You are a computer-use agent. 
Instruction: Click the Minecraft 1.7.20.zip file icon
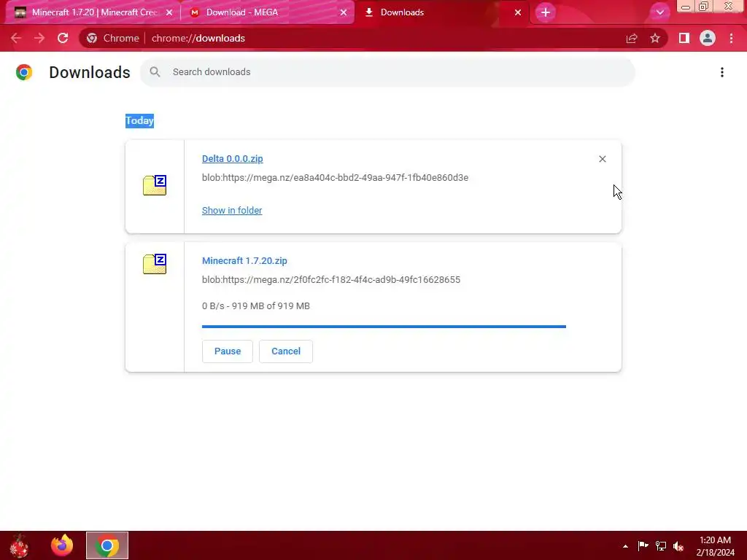click(155, 264)
